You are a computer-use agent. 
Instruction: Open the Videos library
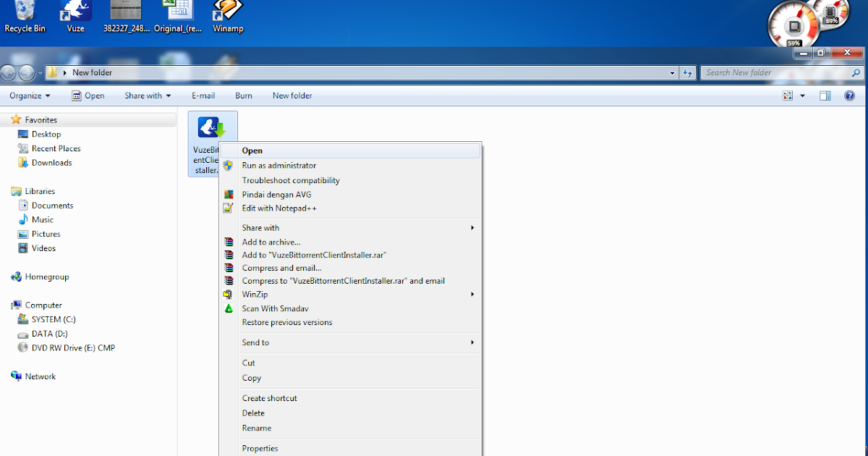pos(43,248)
